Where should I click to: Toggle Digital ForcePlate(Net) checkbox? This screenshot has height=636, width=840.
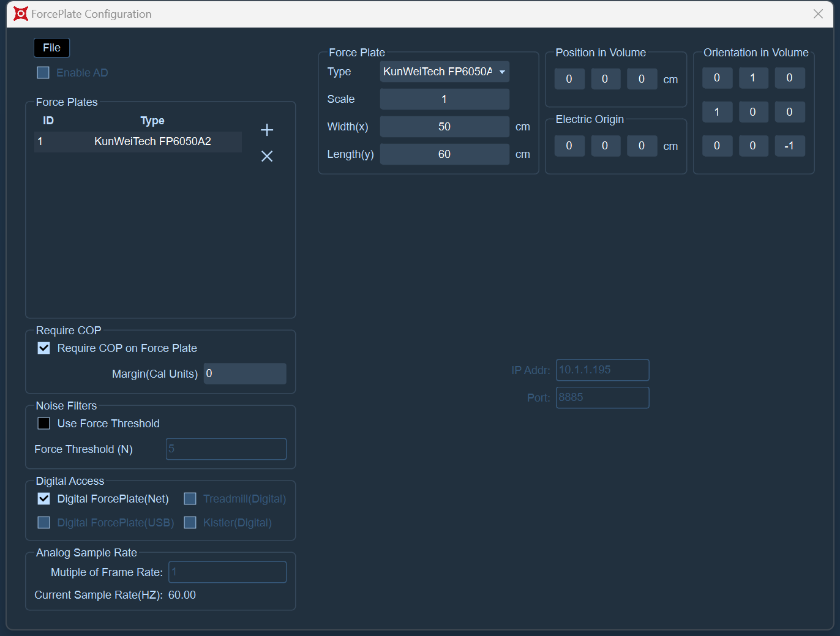44,499
